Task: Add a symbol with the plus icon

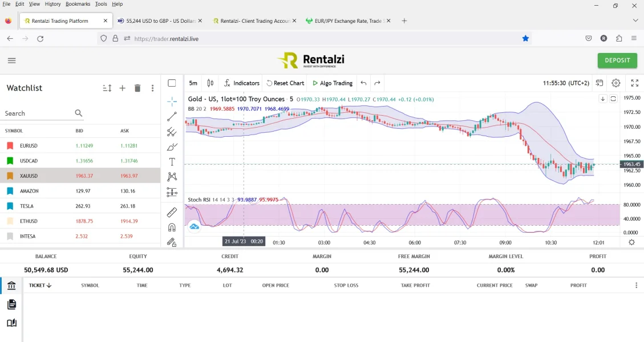Action: [x=122, y=88]
